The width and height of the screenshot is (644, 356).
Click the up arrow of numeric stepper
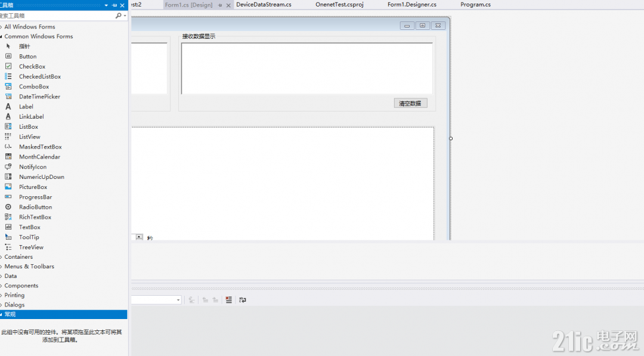coord(139,237)
